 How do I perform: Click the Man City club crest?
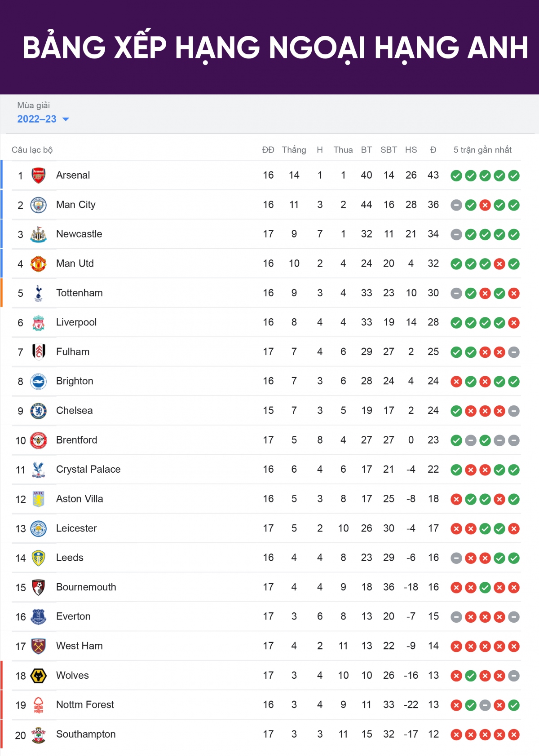pos(39,205)
